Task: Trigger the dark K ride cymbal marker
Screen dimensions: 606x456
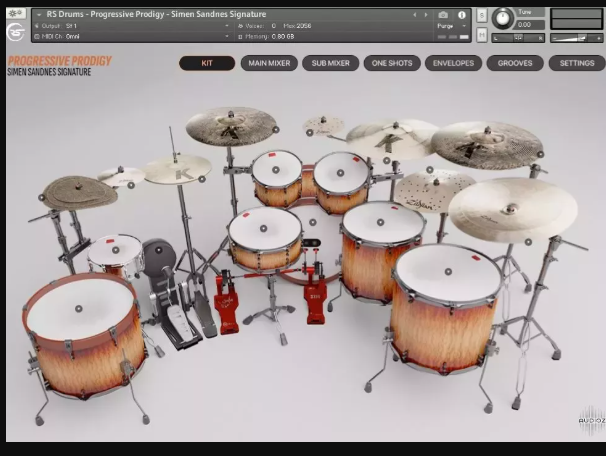Action: (540, 154)
